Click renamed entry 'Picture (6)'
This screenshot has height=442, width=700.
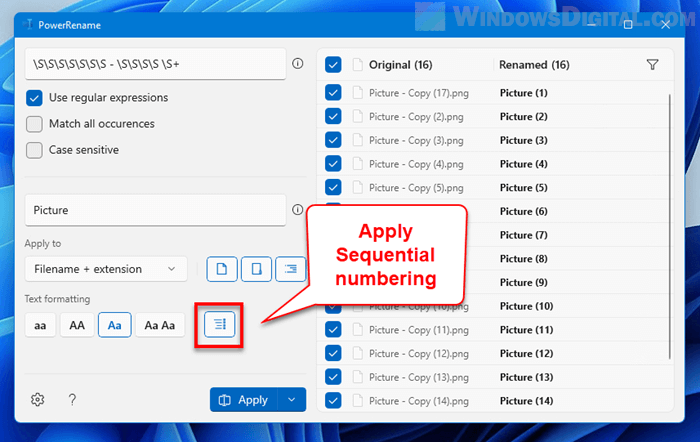click(523, 211)
